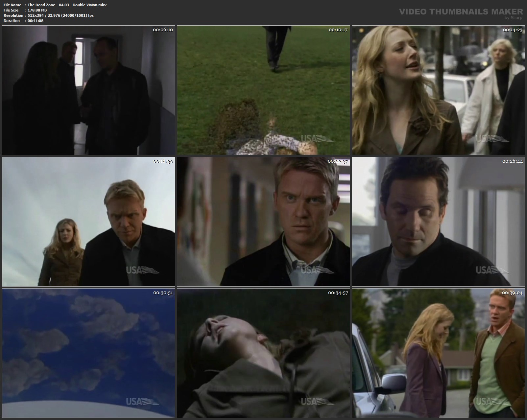The height and width of the screenshot is (420, 527).
Task: Select the thumbnail timestamped 00:06:10
Action: (x=88, y=90)
